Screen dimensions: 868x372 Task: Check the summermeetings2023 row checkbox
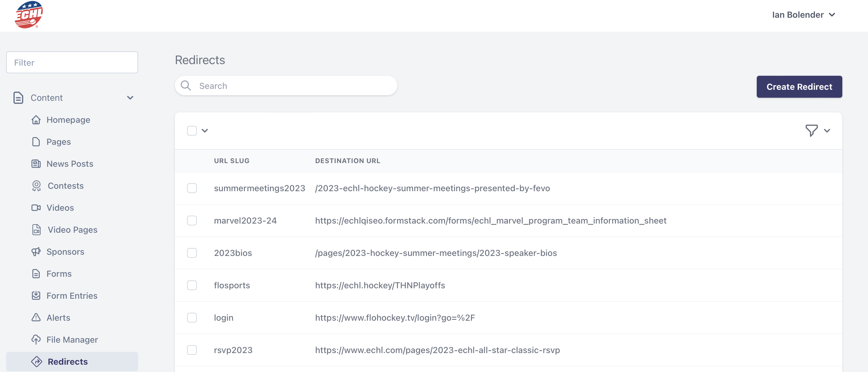(x=192, y=188)
